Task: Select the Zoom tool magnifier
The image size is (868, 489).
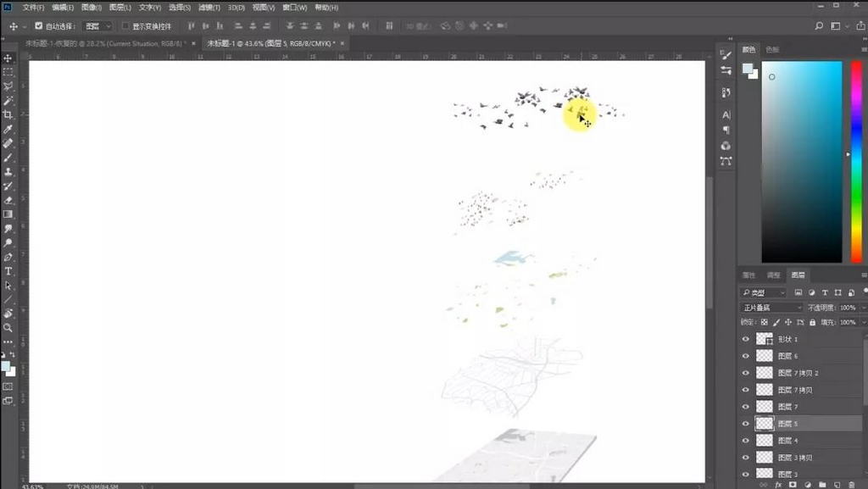Action: (x=8, y=327)
